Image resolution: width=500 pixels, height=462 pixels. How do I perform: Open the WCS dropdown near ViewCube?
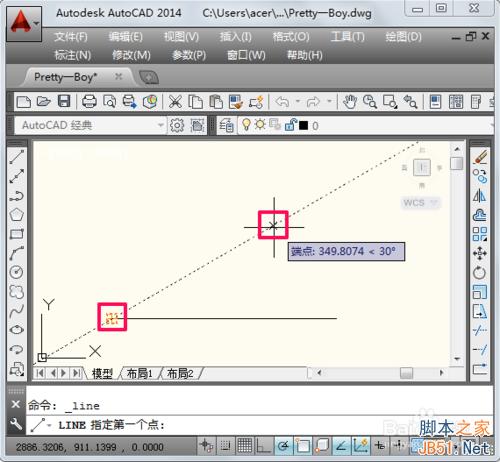pos(420,203)
